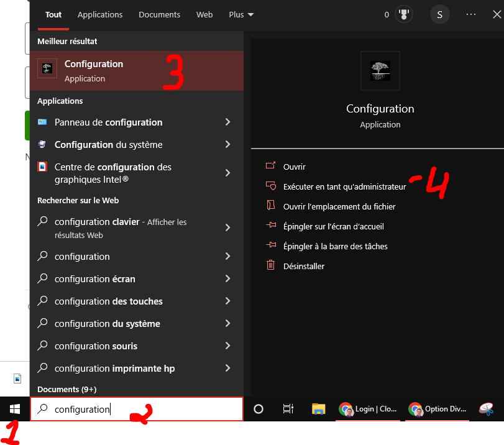Open Cortana circle icon in taskbar

pos(259,409)
